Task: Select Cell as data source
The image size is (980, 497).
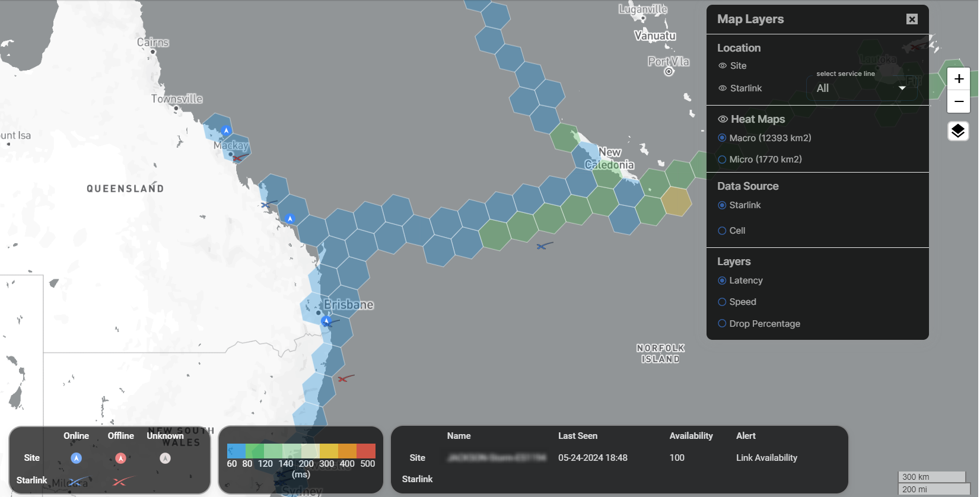Action: pyautogui.click(x=722, y=231)
